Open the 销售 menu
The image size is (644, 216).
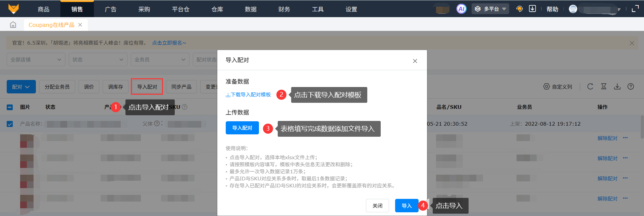click(77, 9)
